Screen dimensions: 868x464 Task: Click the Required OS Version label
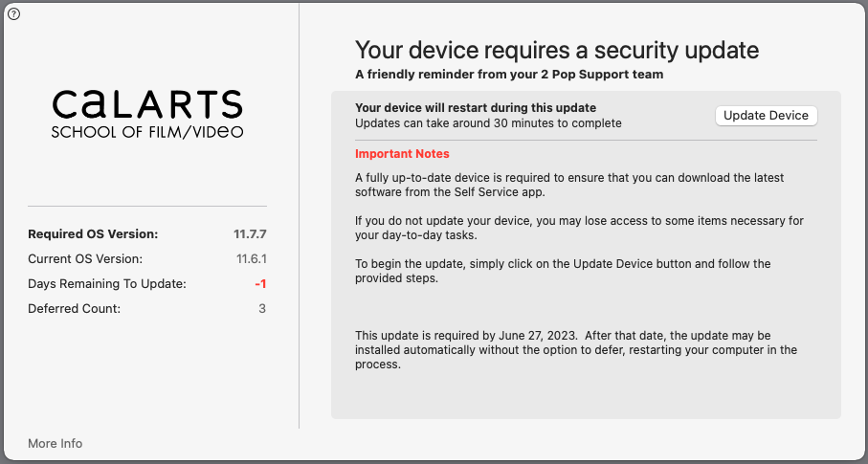(93, 234)
